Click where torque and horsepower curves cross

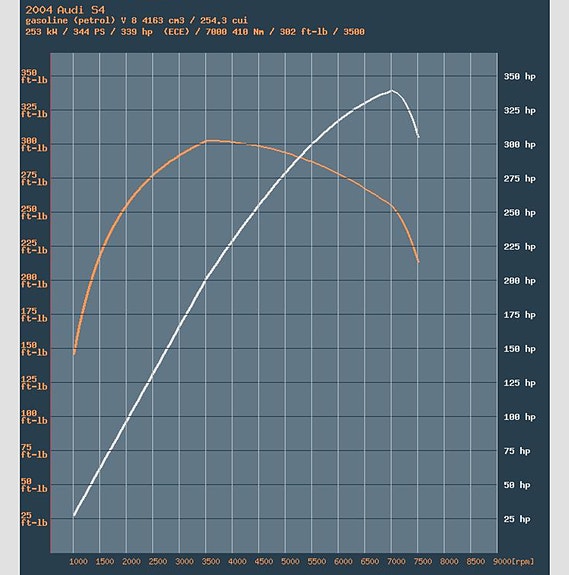point(301,158)
